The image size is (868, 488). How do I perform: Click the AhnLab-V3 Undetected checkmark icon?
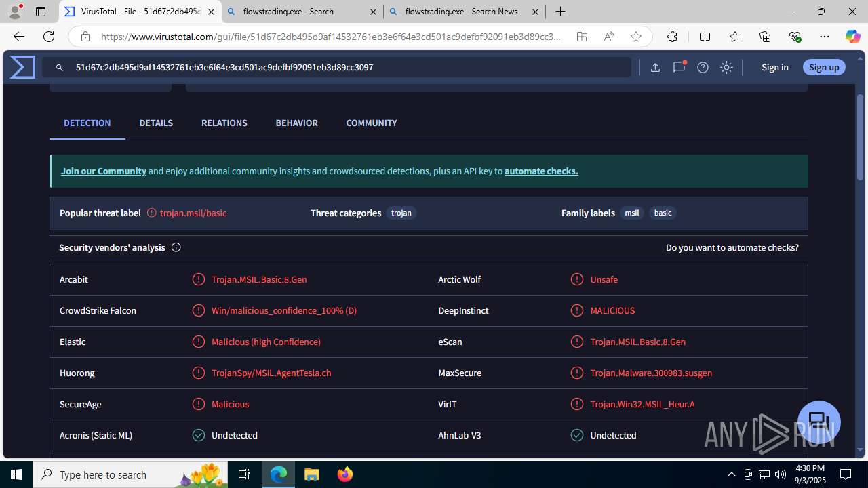577,435
